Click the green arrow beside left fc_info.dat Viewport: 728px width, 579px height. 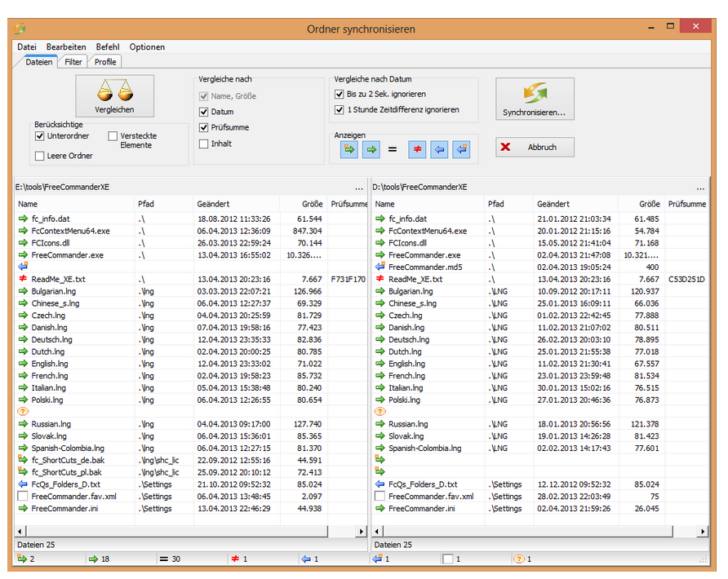click(23, 219)
